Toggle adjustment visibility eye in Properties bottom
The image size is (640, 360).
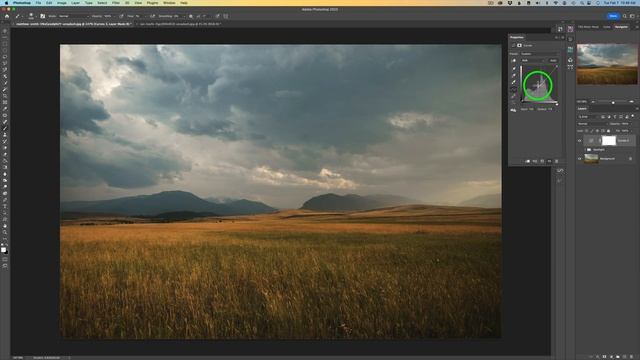(x=549, y=161)
